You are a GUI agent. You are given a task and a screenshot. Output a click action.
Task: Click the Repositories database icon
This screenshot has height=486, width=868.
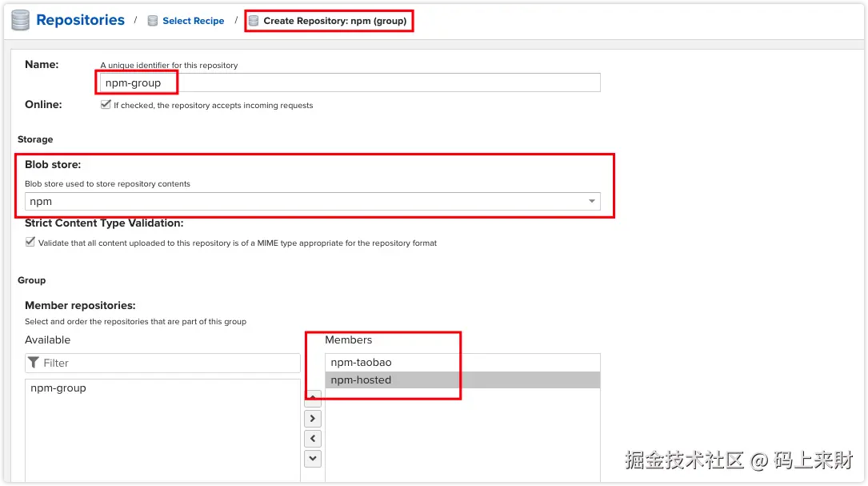[x=21, y=20]
